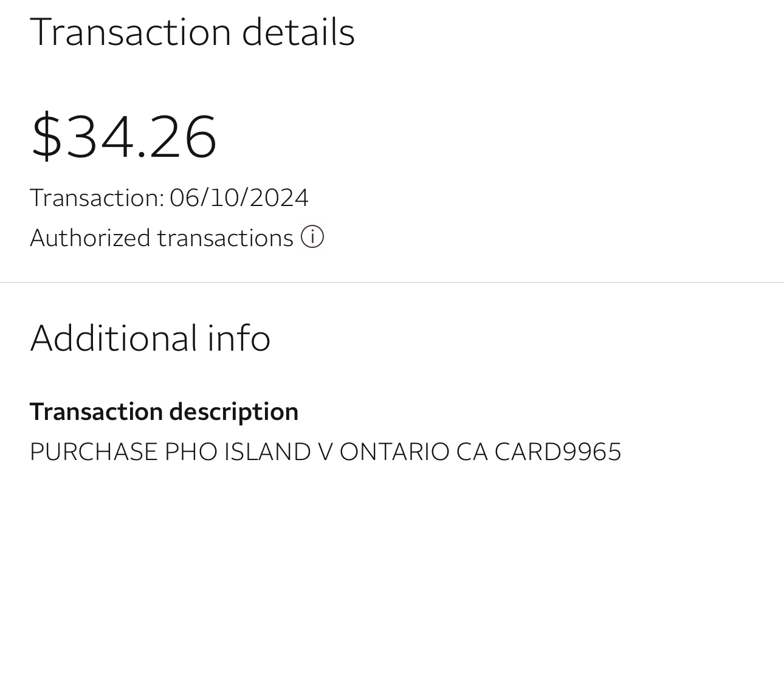Select the $34.26 amount
Viewport: 784px width, 677px height.
tap(124, 136)
